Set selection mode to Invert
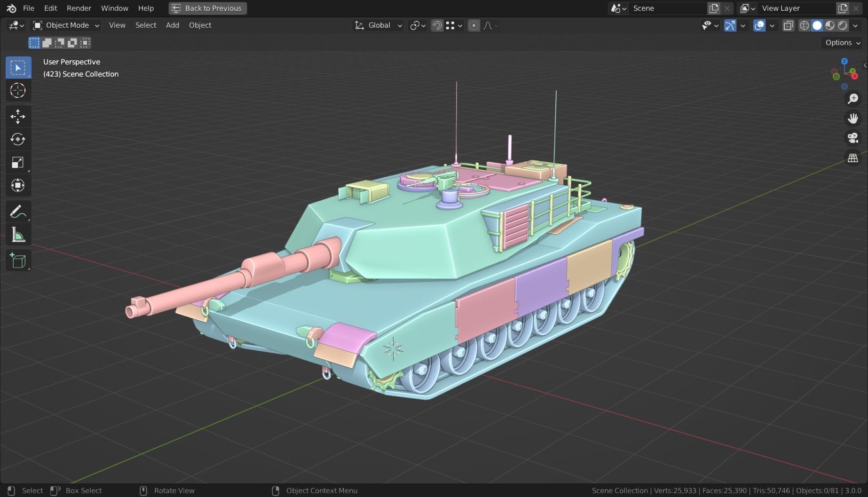This screenshot has width=868, height=497. tap(72, 43)
